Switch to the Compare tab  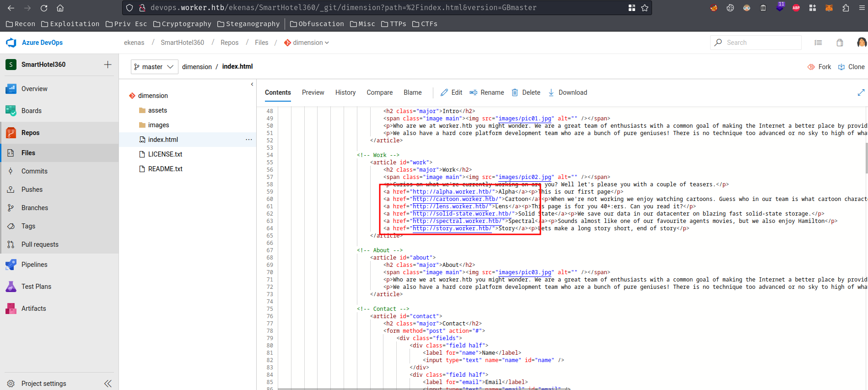point(380,92)
